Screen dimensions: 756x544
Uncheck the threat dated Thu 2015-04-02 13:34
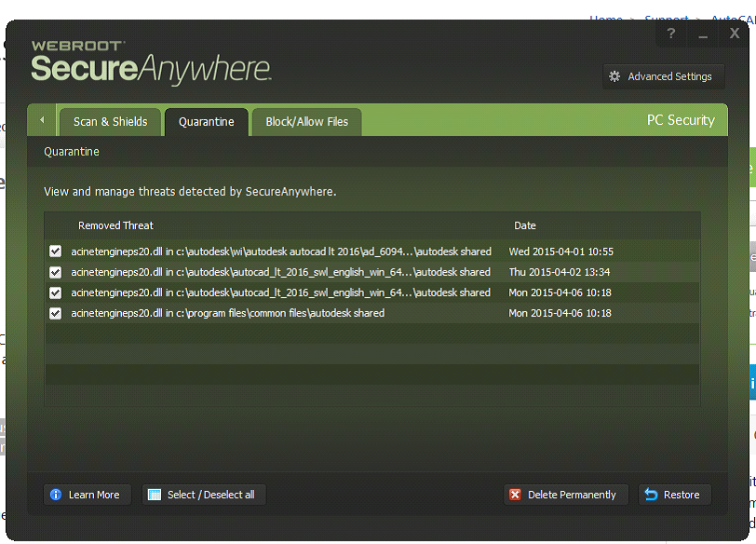(x=56, y=272)
